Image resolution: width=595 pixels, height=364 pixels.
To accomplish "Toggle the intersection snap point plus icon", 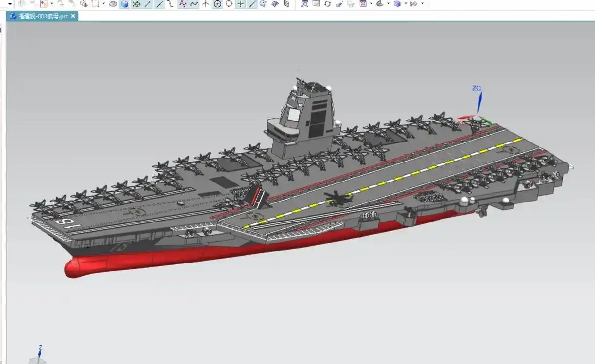I will [x=240, y=4].
